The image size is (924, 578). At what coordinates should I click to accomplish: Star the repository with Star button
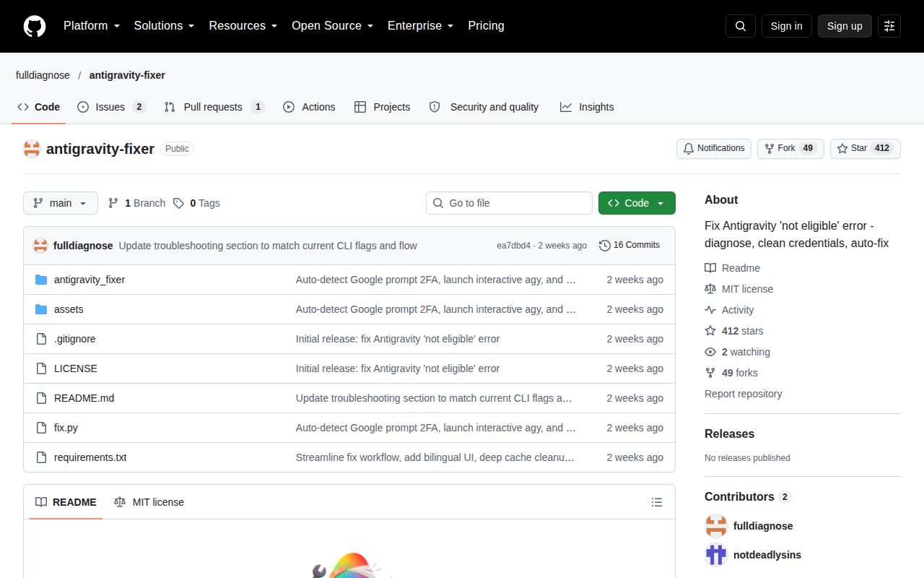click(866, 148)
